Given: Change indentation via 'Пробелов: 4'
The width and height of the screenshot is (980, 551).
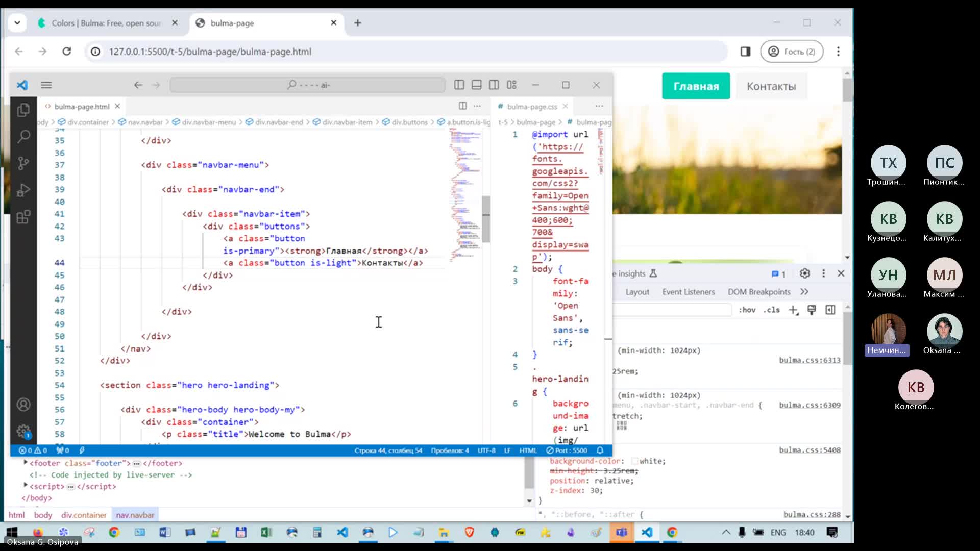Looking at the screenshot, I should (x=450, y=450).
